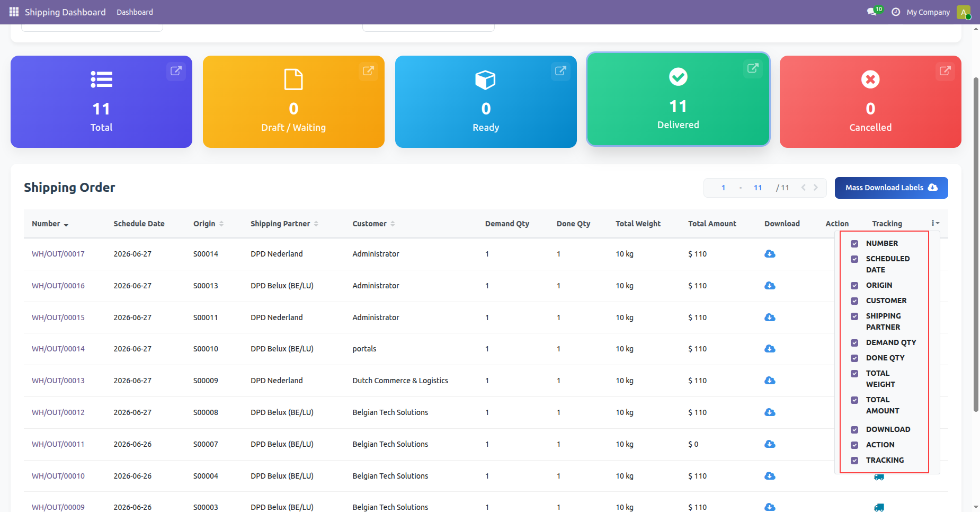Sort by Shipping Partner column arrows

coord(316,224)
